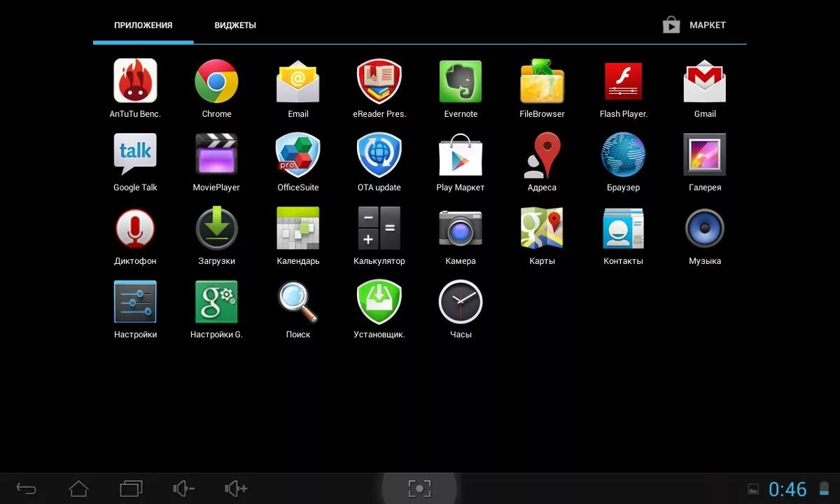Tap the Back navigation button
The image size is (840, 504).
(27, 488)
